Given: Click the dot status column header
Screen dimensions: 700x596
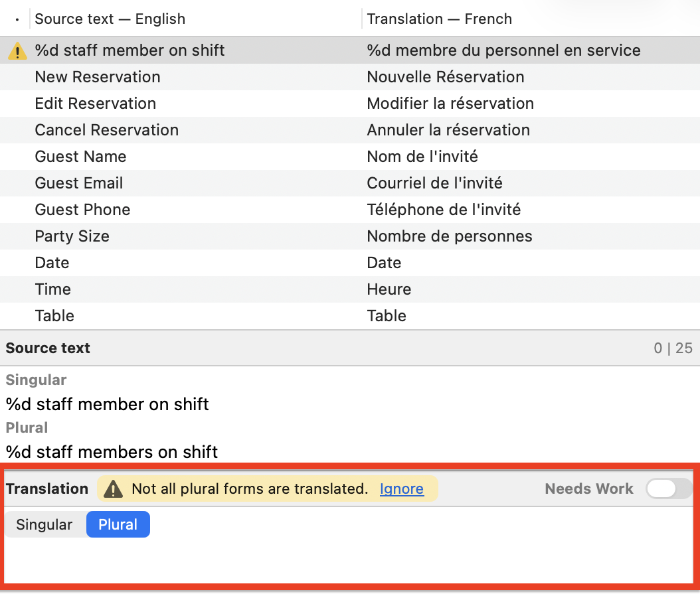Looking at the screenshot, I should [x=17, y=20].
